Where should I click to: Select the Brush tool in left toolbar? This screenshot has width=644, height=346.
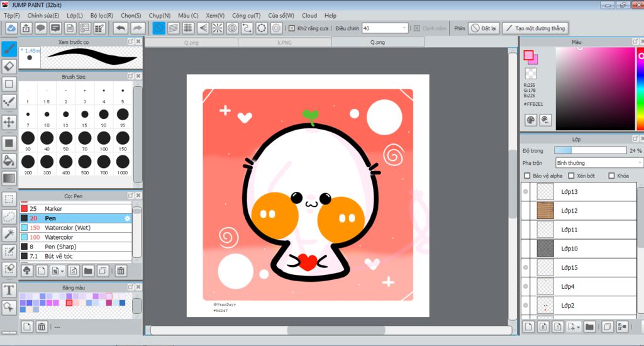tap(9, 49)
